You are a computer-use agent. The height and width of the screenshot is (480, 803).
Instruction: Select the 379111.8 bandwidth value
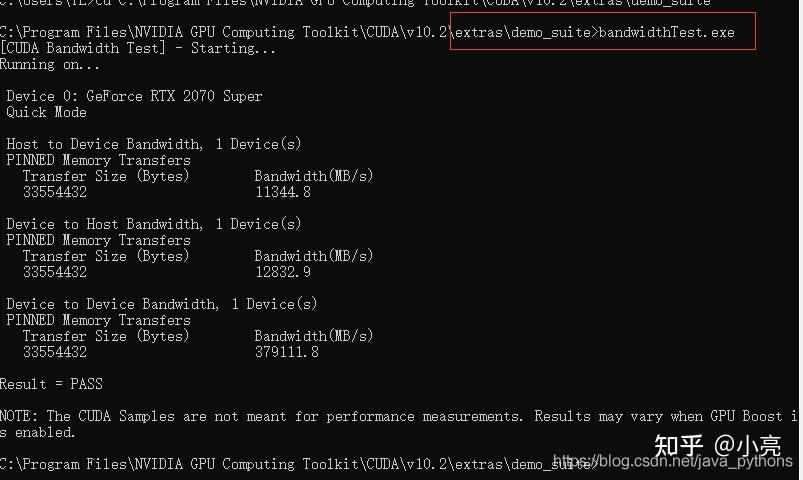tap(287, 352)
